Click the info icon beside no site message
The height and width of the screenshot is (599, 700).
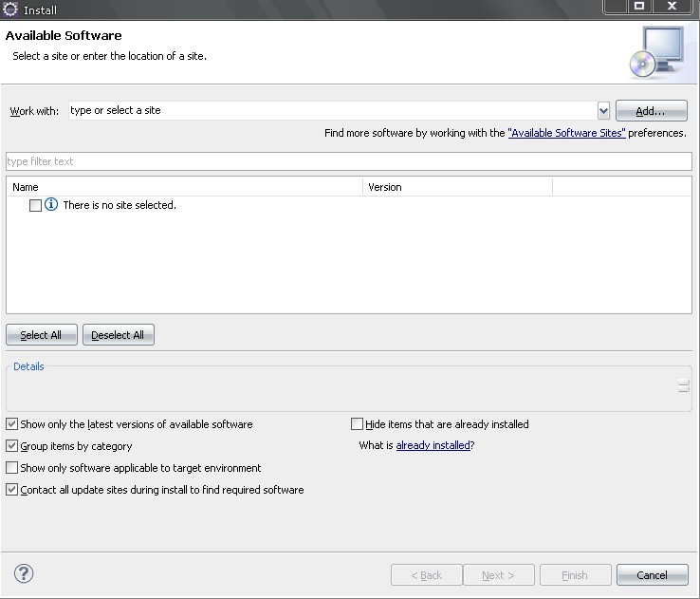coord(51,205)
